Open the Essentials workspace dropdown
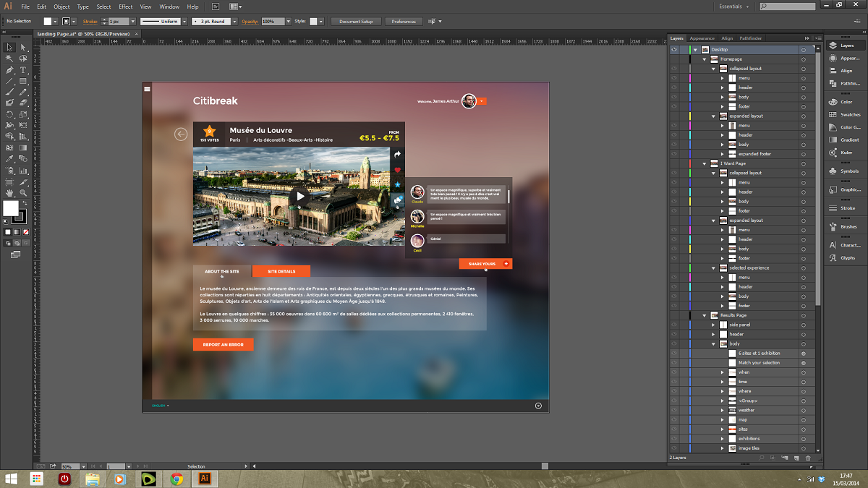The image size is (868, 488). 734,7
